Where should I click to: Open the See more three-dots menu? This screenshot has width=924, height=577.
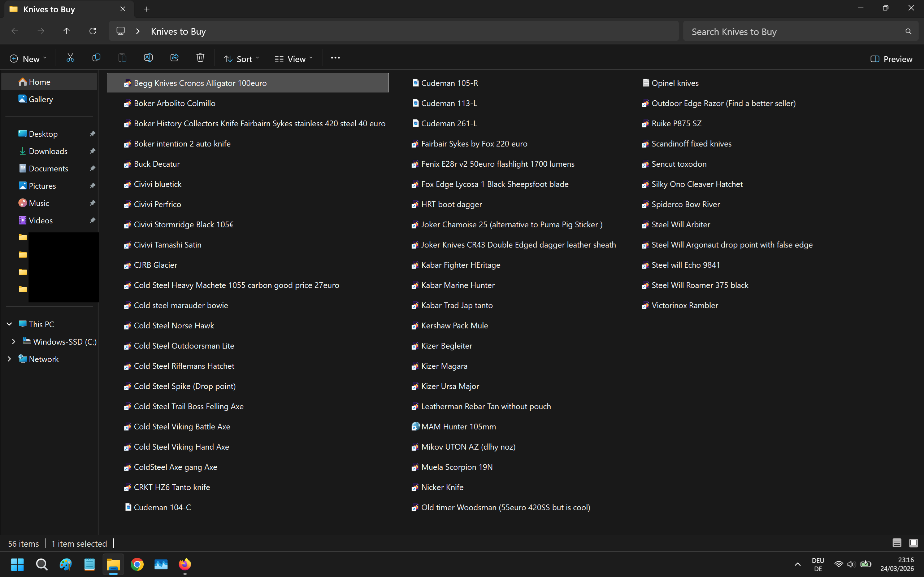[335, 58]
